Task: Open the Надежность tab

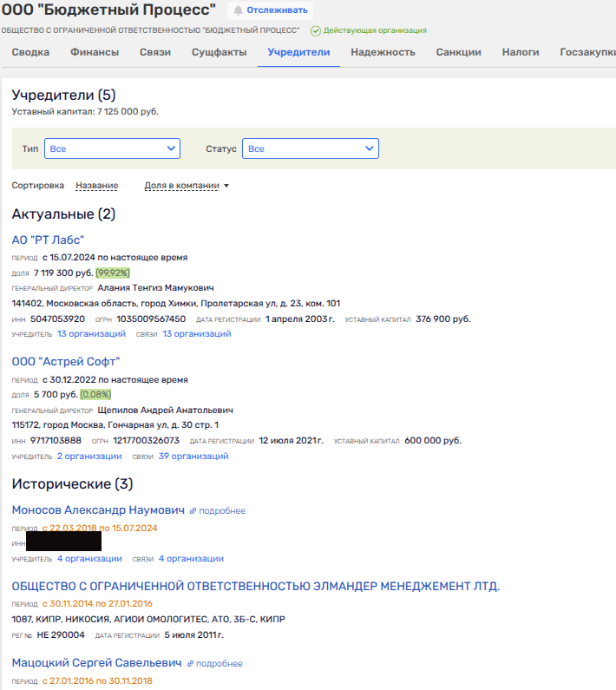Action: pyautogui.click(x=383, y=52)
